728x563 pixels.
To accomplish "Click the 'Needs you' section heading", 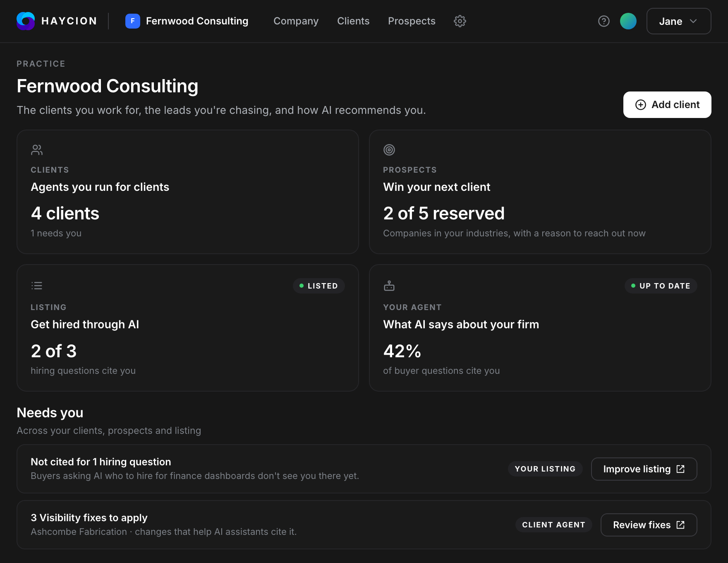I will (x=50, y=413).
